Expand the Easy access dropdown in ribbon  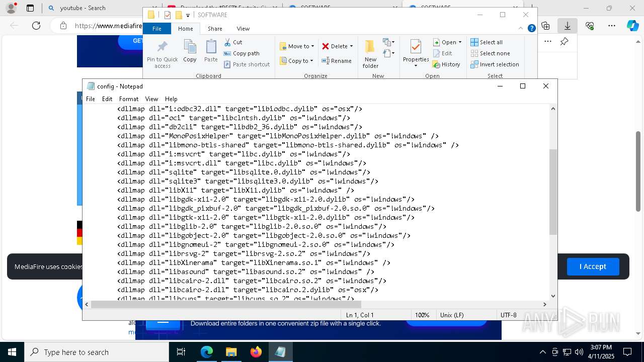tap(389, 53)
